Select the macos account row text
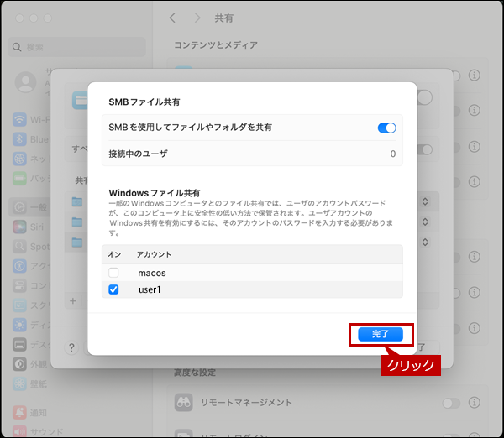 click(x=152, y=273)
